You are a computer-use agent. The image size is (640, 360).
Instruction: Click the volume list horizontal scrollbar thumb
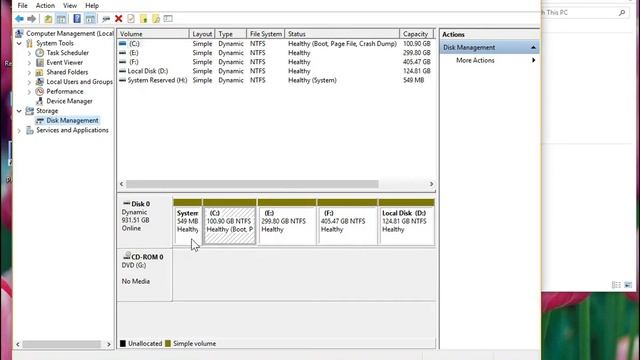(252, 184)
